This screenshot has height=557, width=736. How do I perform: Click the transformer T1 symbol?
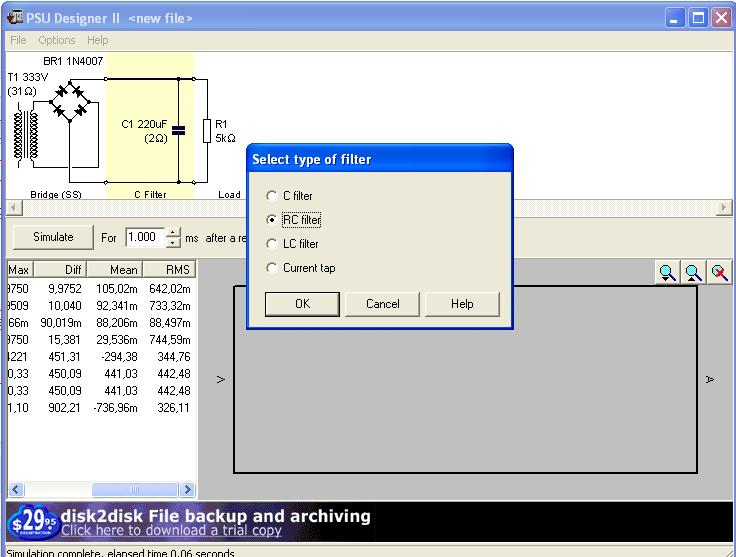25,136
